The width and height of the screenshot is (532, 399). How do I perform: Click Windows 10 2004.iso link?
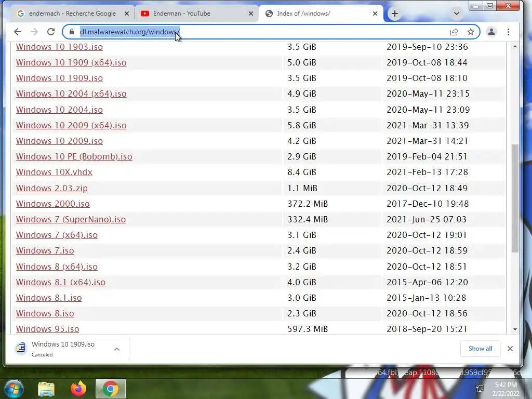click(x=59, y=110)
